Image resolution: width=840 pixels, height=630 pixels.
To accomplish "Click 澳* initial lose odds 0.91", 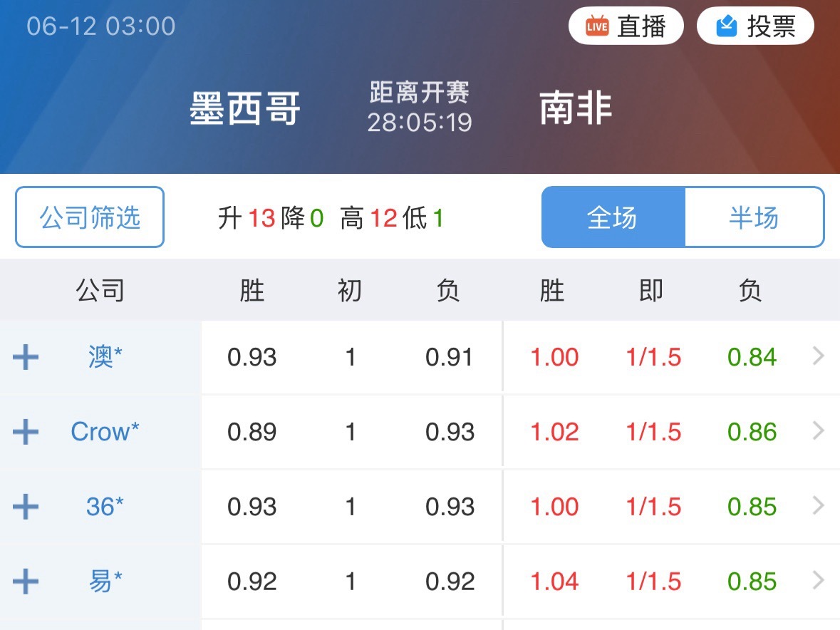I will pyautogui.click(x=450, y=357).
